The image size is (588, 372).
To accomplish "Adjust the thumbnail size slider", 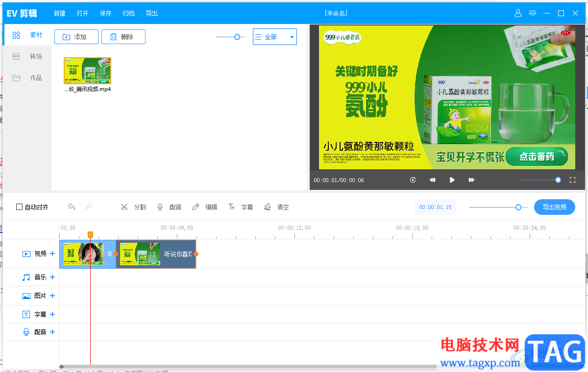I will (237, 37).
